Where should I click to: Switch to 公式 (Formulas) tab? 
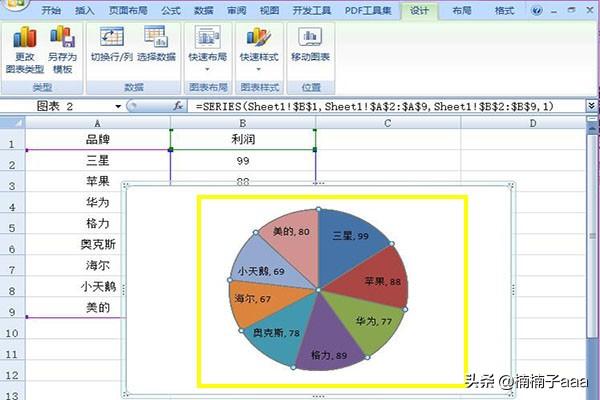coord(171,10)
